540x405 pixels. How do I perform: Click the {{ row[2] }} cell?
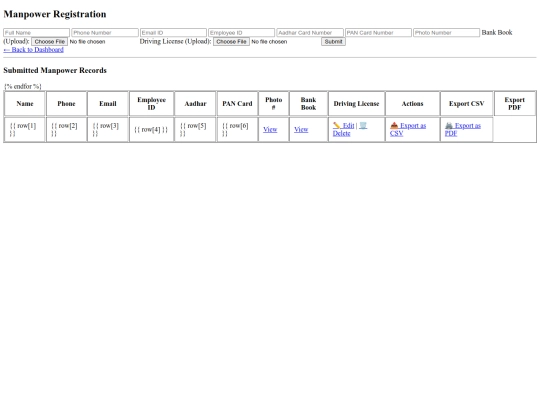[x=66, y=129]
